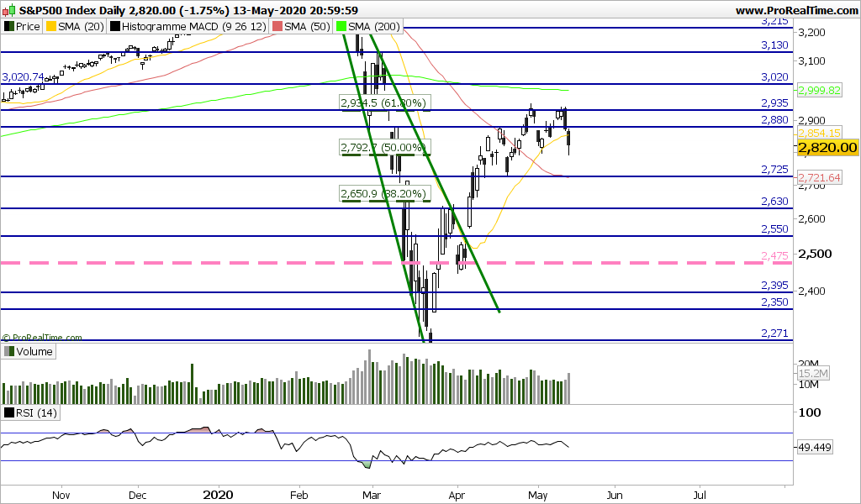Click the 2,271 level label
861x504 pixels.
click(774, 333)
